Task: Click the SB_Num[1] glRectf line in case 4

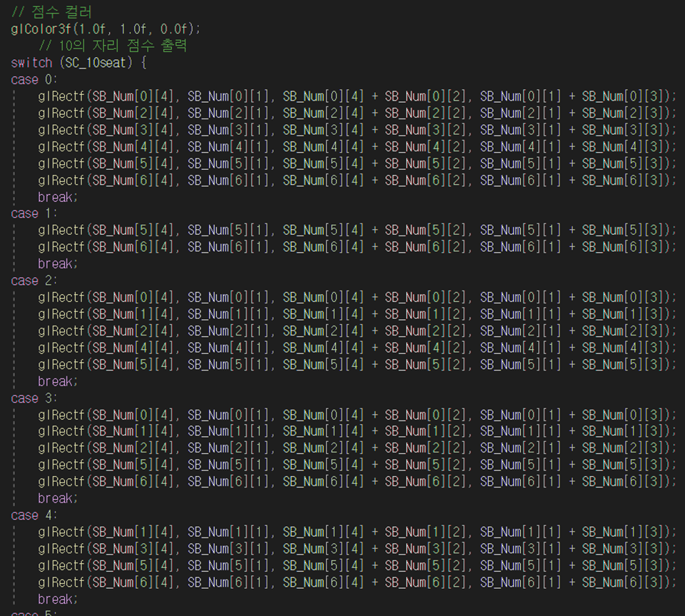Action: pos(357,532)
